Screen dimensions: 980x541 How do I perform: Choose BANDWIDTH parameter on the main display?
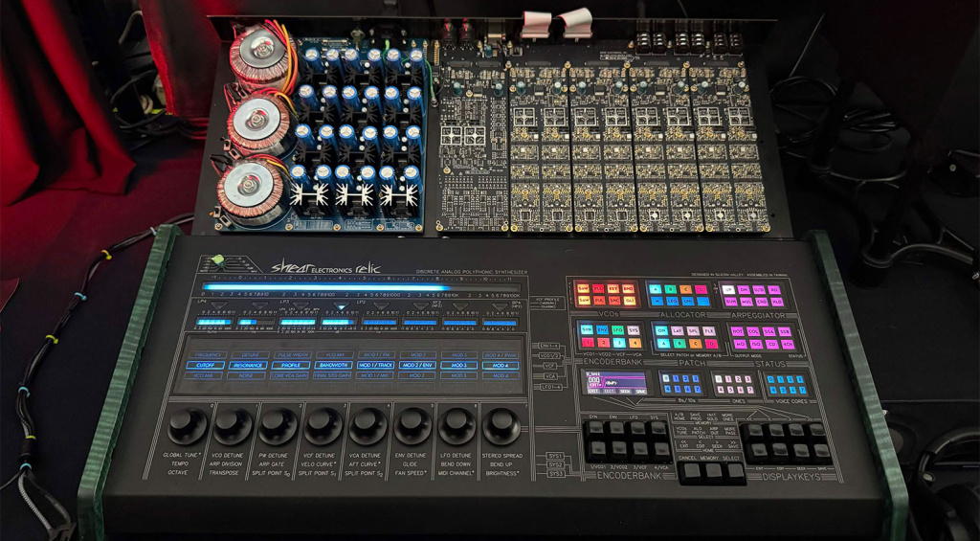tap(333, 365)
